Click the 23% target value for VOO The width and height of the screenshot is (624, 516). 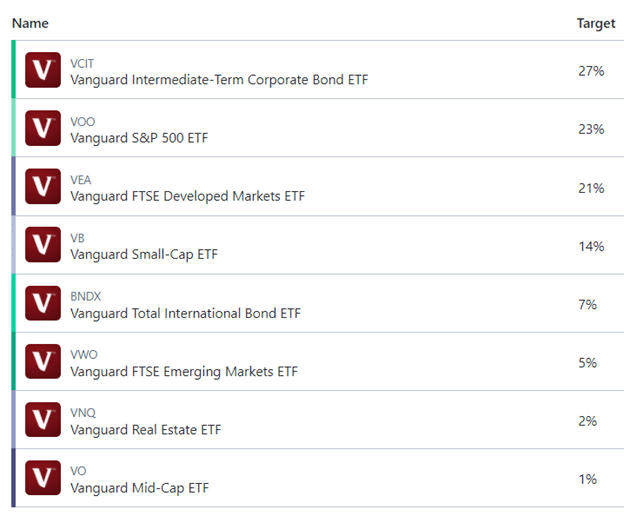591,129
